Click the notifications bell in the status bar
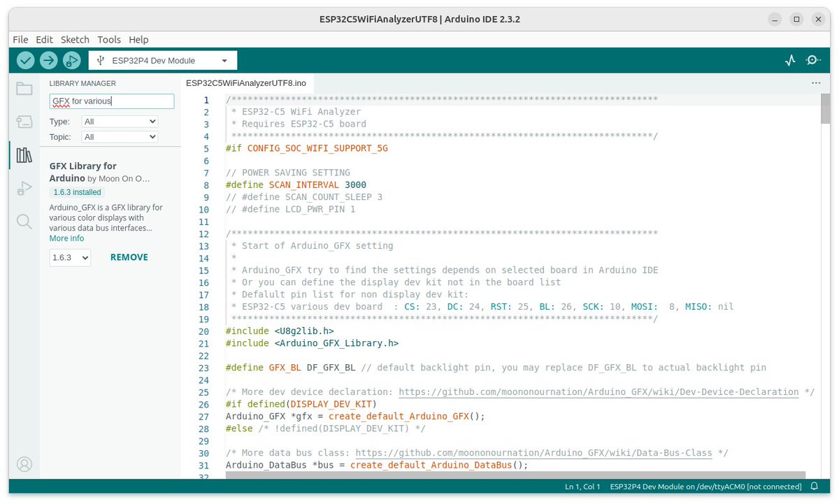 815,487
